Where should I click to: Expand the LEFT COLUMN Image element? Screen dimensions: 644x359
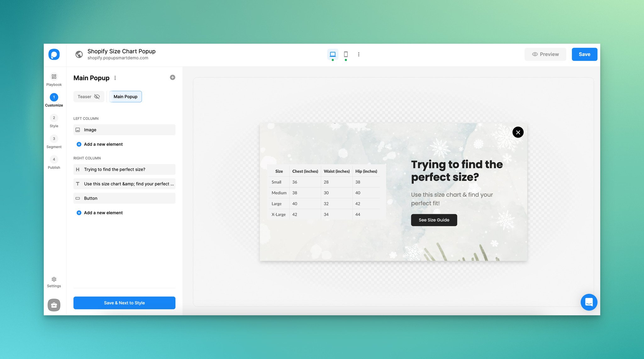click(124, 129)
